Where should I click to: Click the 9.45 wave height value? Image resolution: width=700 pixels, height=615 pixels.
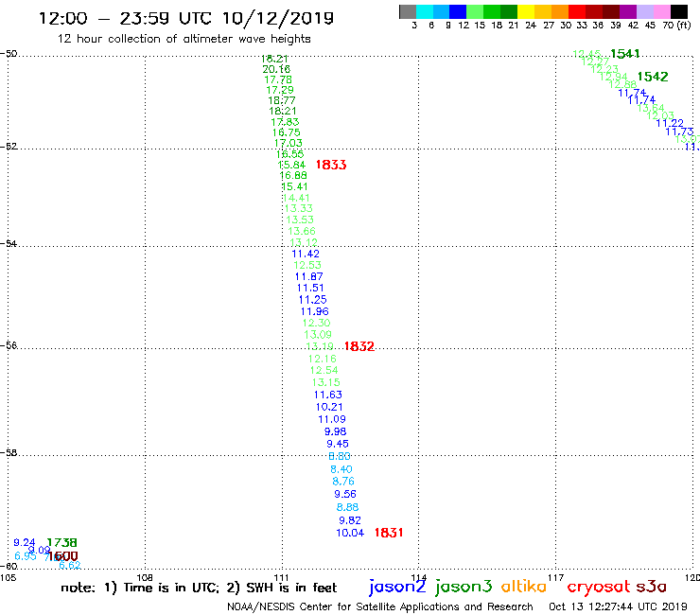click(338, 444)
